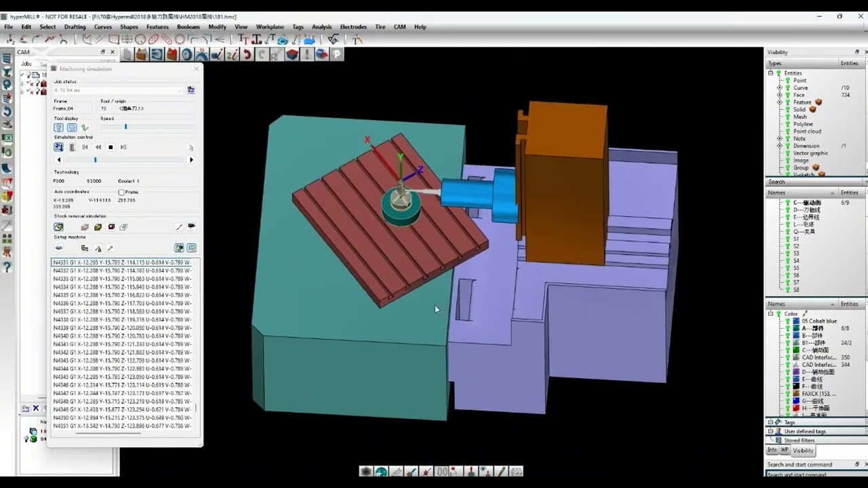Expand the Feature entity node

click(779, 102)
